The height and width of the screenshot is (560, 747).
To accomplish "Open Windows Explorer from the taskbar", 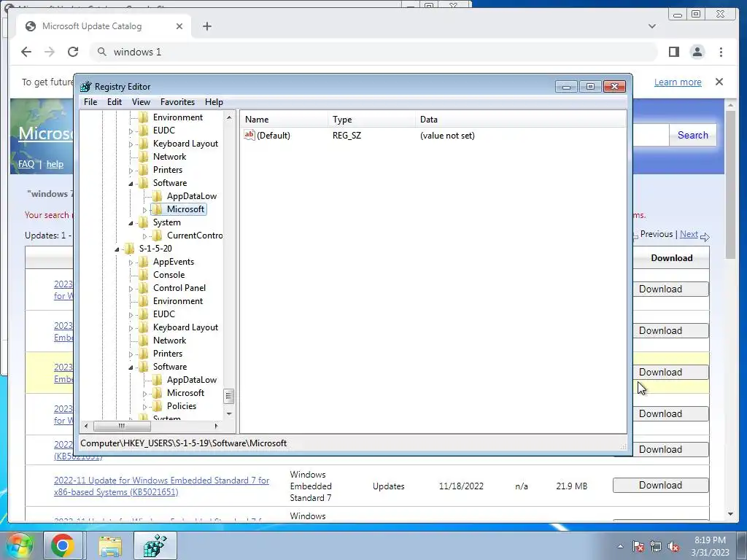I will tap(110, 545).
